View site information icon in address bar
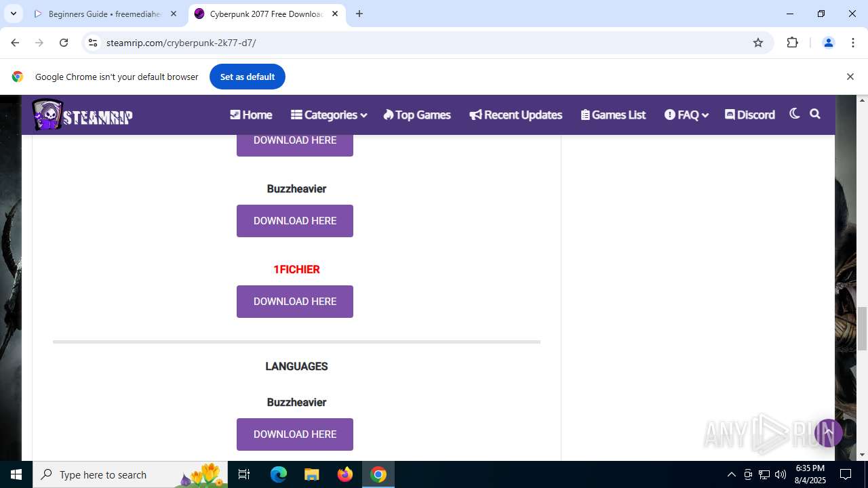This screenshot has width=868, height=488. coord(93,43)
